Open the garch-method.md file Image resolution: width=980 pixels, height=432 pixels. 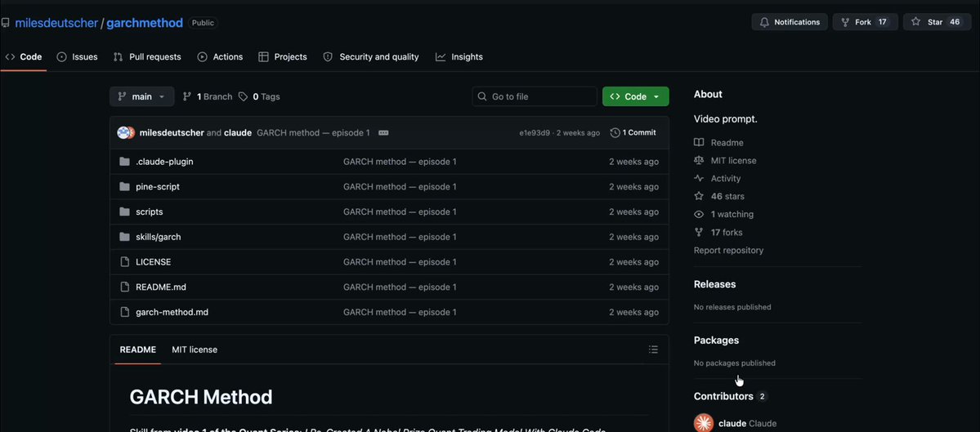pos(172,311)
